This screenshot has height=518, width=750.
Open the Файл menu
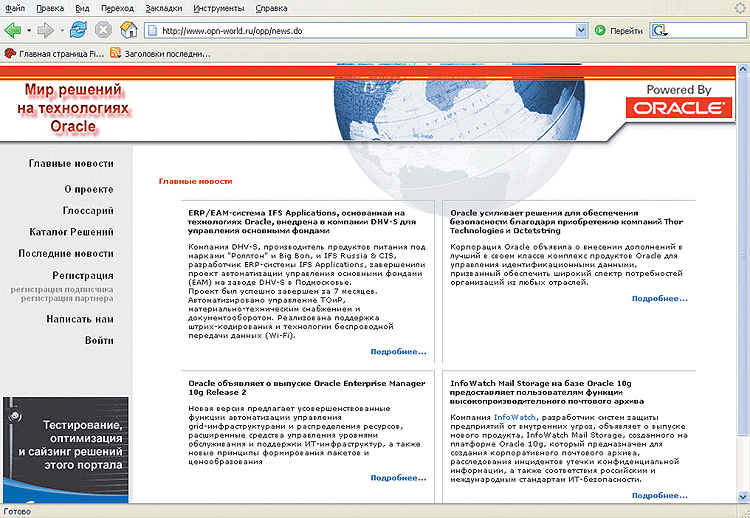(16, 8)
